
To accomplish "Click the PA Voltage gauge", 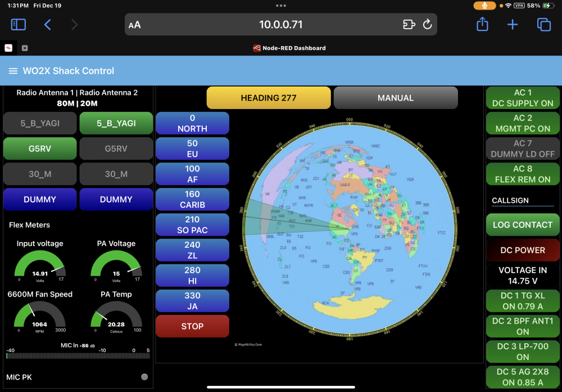I will [116, 266].
